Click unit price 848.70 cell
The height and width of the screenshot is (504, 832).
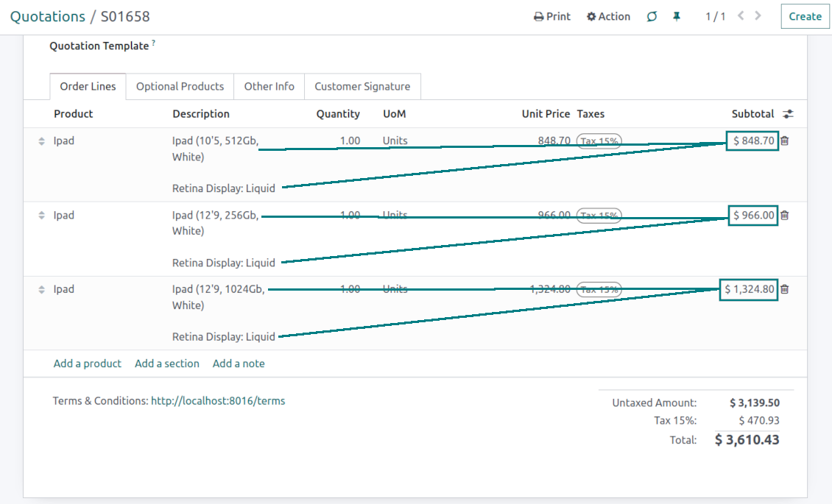pos(554,141)
